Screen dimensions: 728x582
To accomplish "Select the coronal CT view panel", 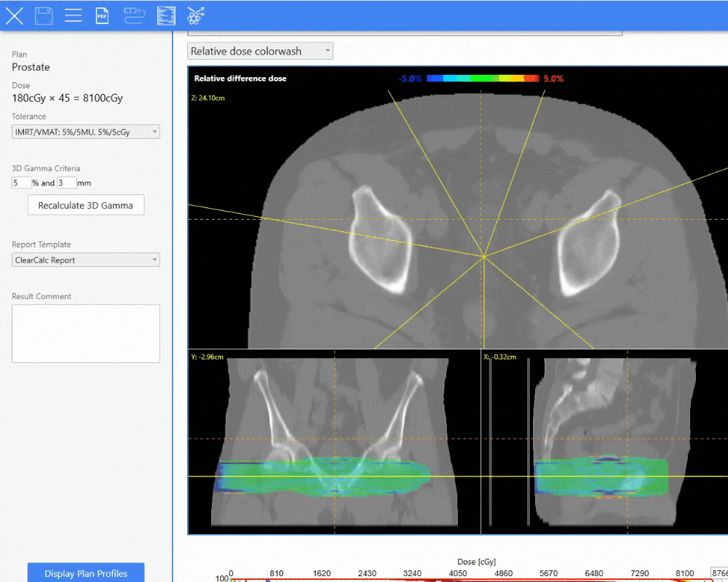I will 334,442.
